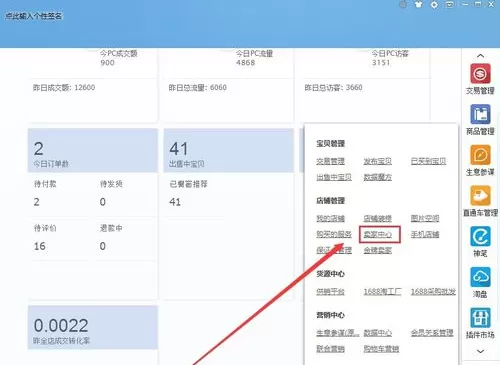Open the 交易管理 link under 宝贝管理

tap(330, 161)
